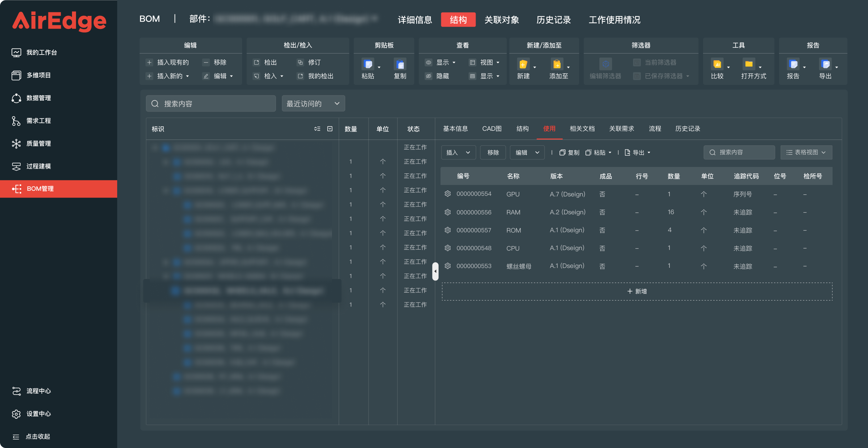Click 检出 button

point(265,63)
